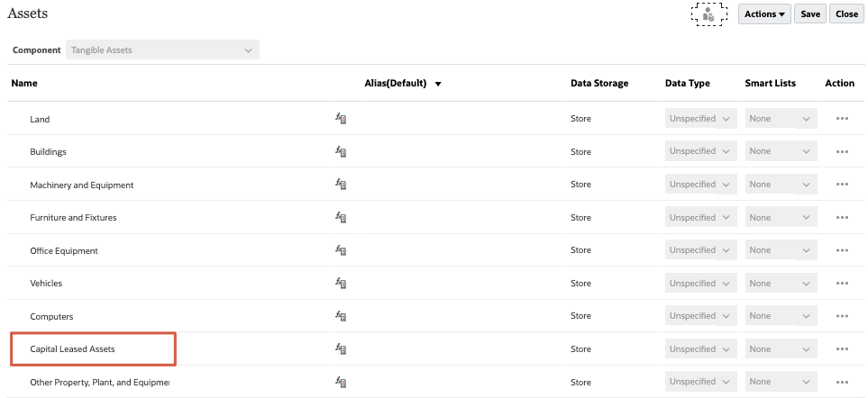Select Other Property, Plant, and Equipment cell
The width and height of the screenshot is (868, 398).
click(100, 382)
